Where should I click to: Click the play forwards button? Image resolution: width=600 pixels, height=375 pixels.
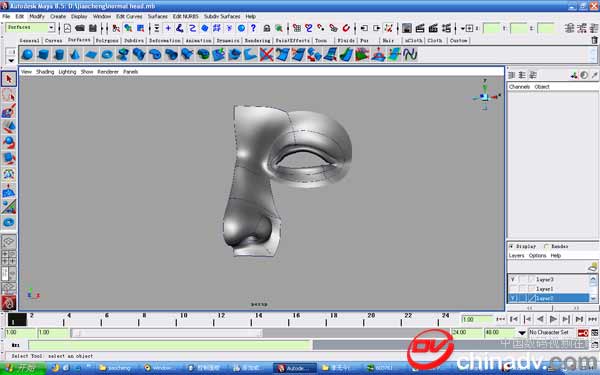point(553,319)
